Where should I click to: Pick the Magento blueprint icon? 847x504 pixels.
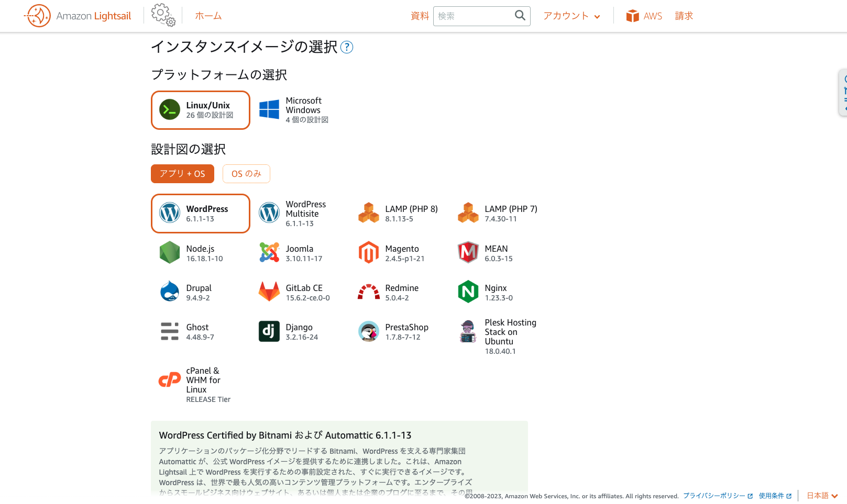pos(369,253)
